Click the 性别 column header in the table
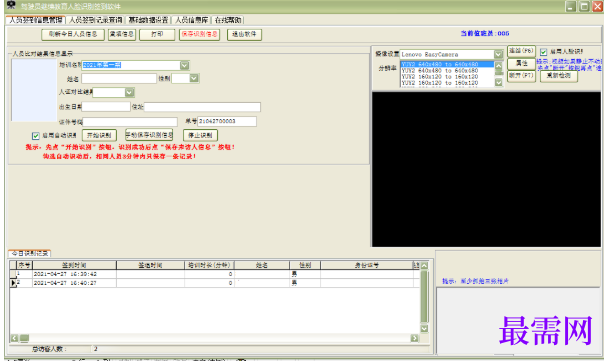The image size is (611, 362). [305, 265]
